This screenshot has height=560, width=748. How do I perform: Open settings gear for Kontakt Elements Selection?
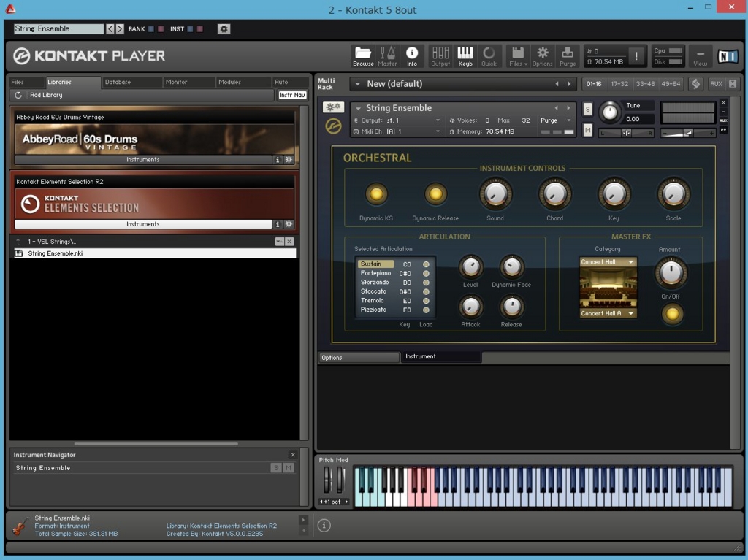(289, 224)
